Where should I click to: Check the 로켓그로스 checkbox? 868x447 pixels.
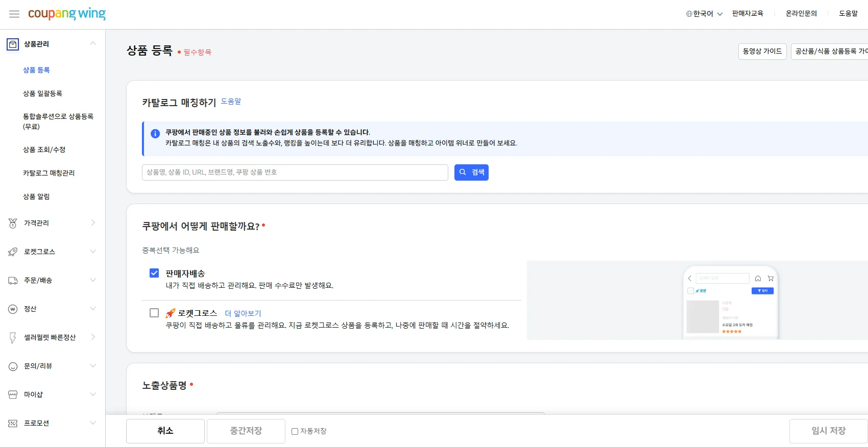154,313
